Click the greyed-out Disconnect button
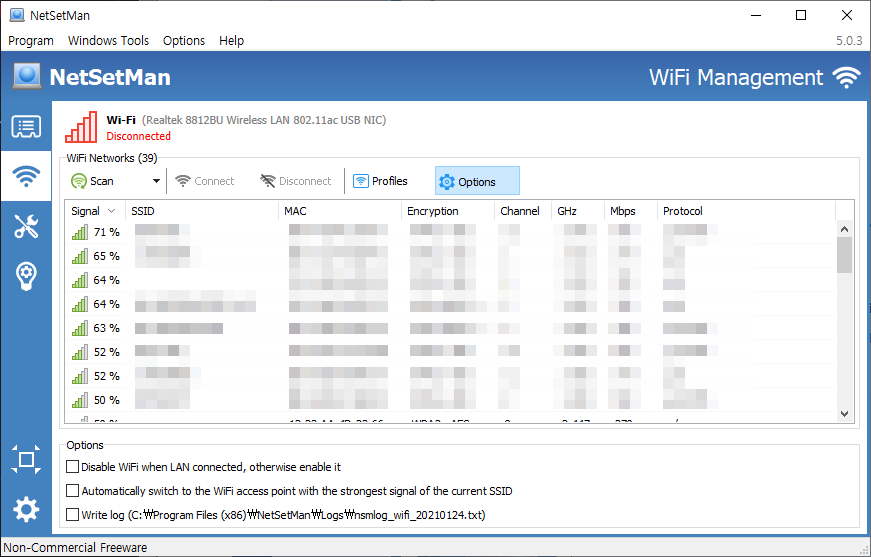871x557 pixels. click(x=296, y=181)
